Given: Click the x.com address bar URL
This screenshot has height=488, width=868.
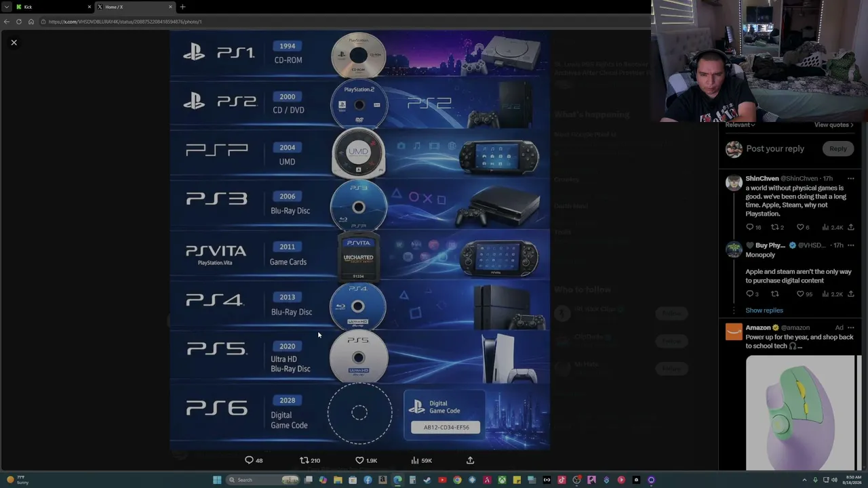Looking at the screenshot, I should click(x=125, y=22).
